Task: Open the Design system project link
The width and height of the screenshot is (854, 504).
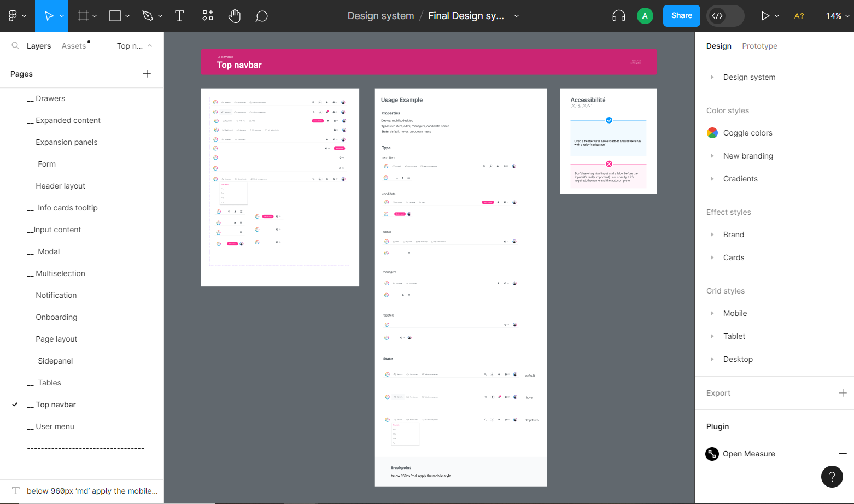Action: pyautogui.click(x=381, y=16)
